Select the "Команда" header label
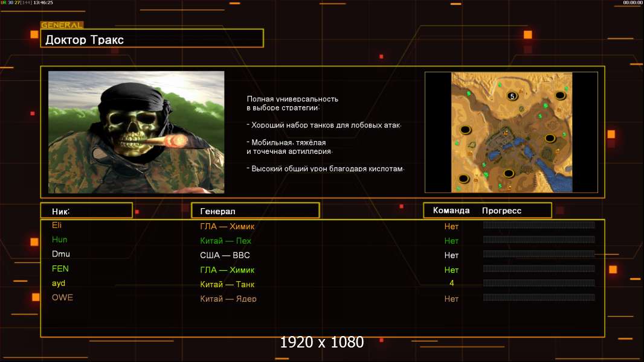 451,211
